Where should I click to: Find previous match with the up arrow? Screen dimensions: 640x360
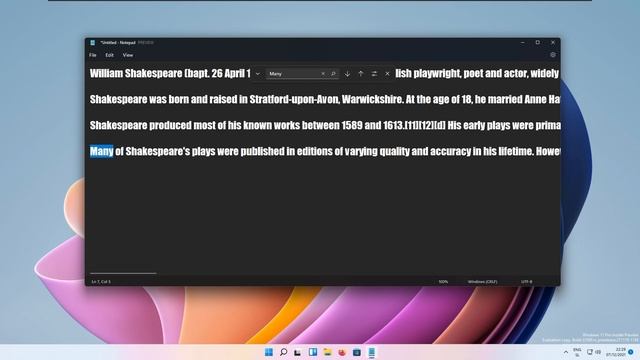tap(360, 74)
